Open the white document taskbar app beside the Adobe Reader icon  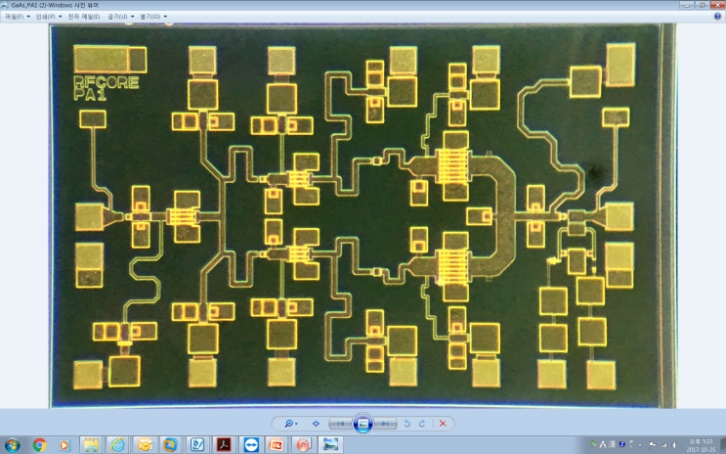(197, 445)
